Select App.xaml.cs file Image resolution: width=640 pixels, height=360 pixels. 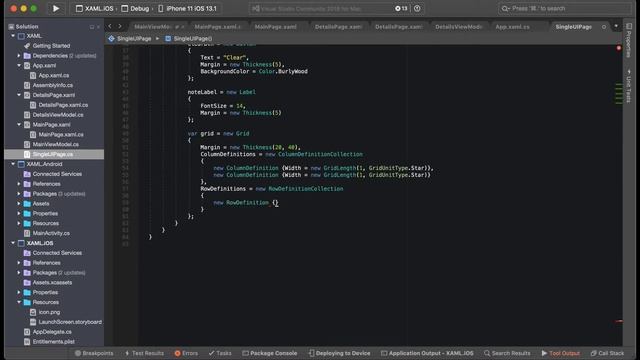(53, 75)
